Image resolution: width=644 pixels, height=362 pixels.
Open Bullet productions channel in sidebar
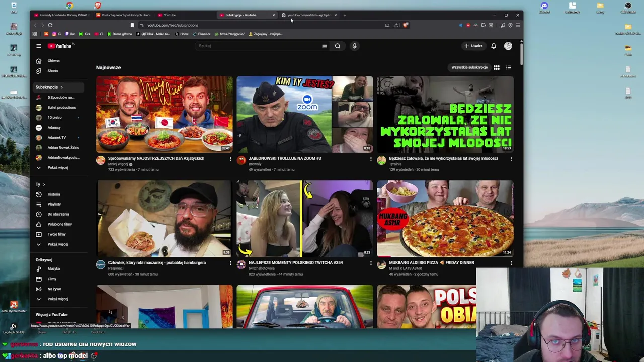[58, 107]
